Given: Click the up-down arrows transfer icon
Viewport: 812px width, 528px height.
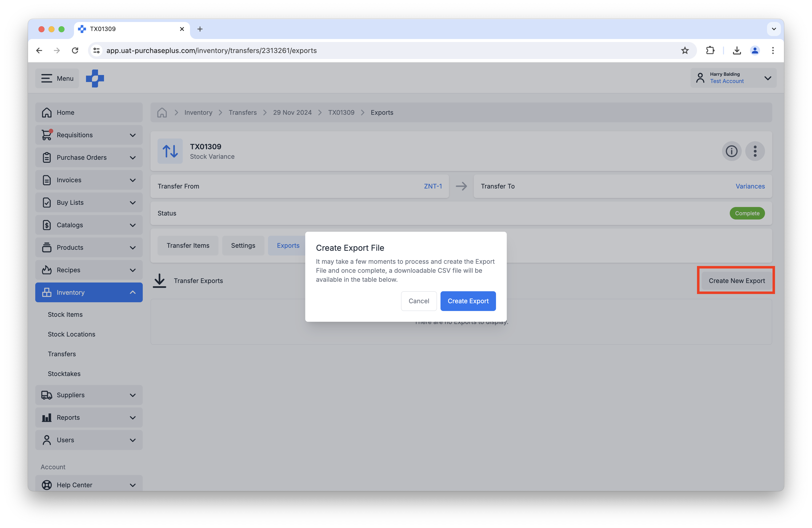Looking at the screenshot, I should [170, 151].
